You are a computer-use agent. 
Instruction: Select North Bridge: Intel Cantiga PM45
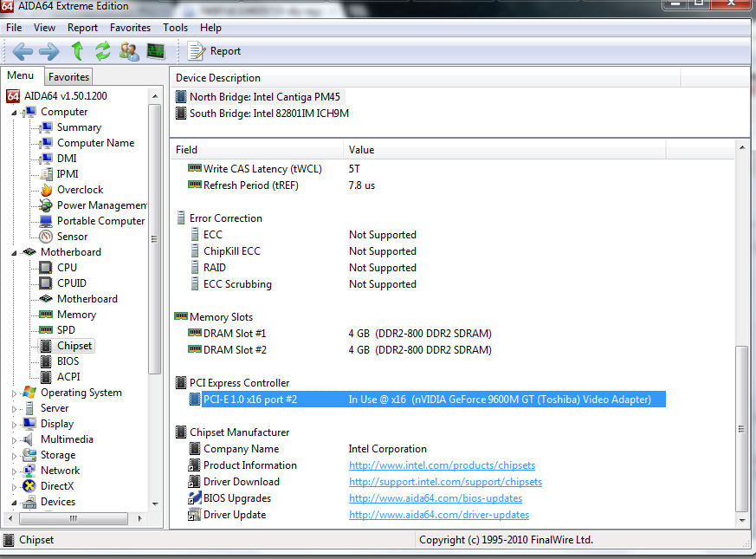[x=265, y=97]
